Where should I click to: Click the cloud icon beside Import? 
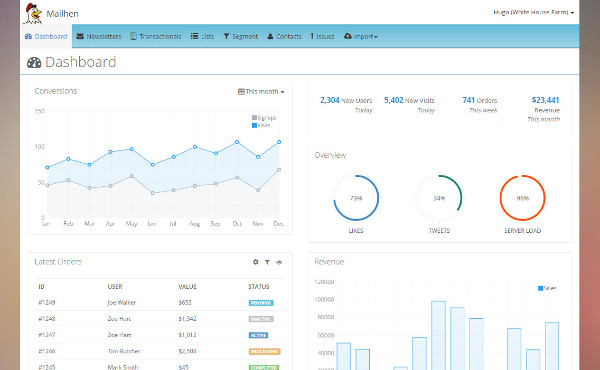point(347,36)
